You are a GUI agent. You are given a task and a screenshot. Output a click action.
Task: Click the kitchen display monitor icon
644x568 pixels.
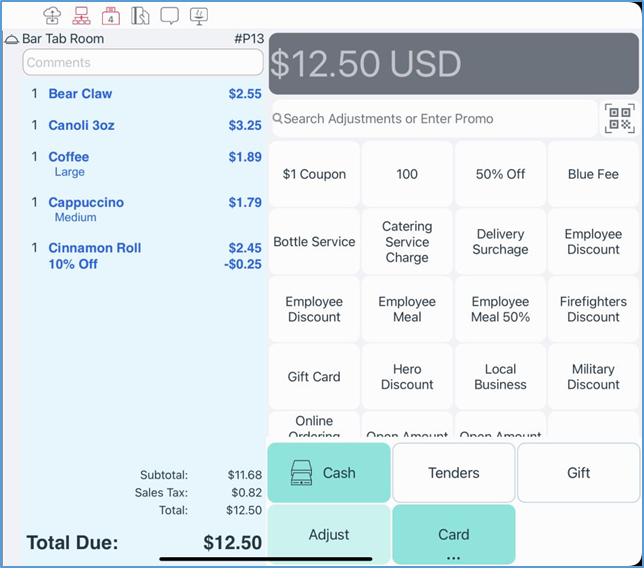[199, 15]
